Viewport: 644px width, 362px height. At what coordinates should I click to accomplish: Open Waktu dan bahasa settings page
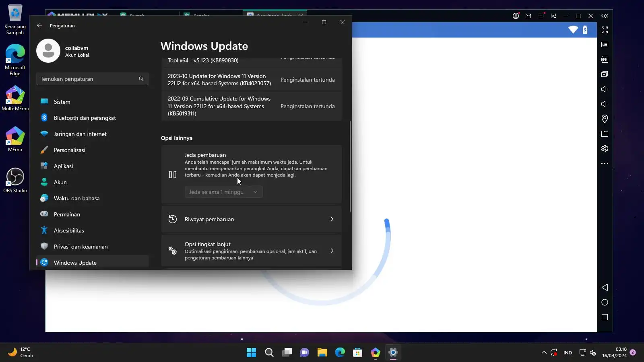pos(92,198)
